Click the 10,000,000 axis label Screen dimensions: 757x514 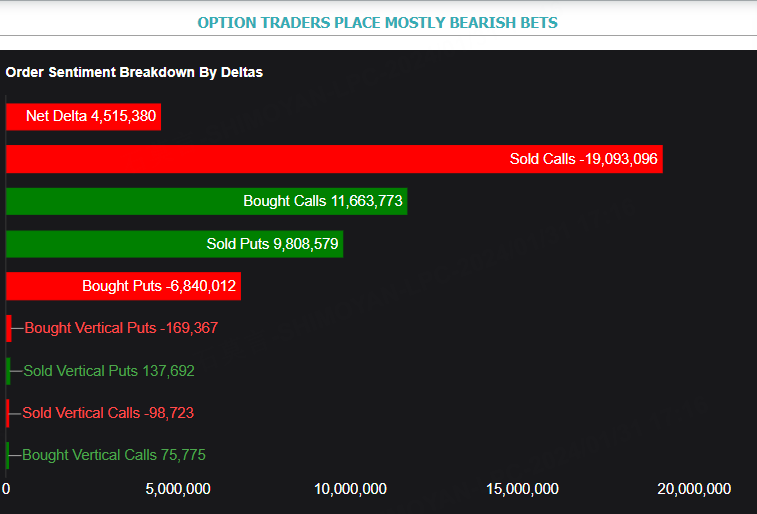(350, 489)
